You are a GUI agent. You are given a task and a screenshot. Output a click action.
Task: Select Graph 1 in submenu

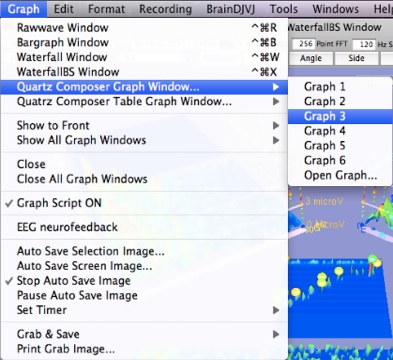340,87
